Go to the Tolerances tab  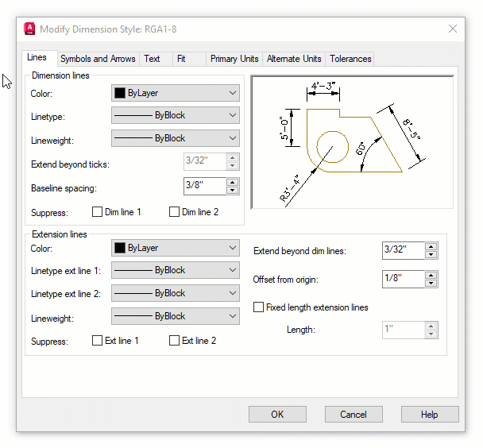(x=350, y=59)
